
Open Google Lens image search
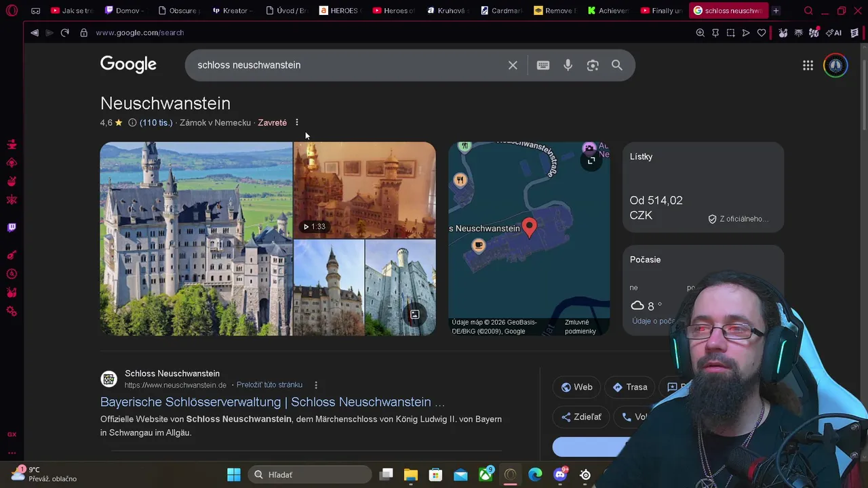(593, 65)
